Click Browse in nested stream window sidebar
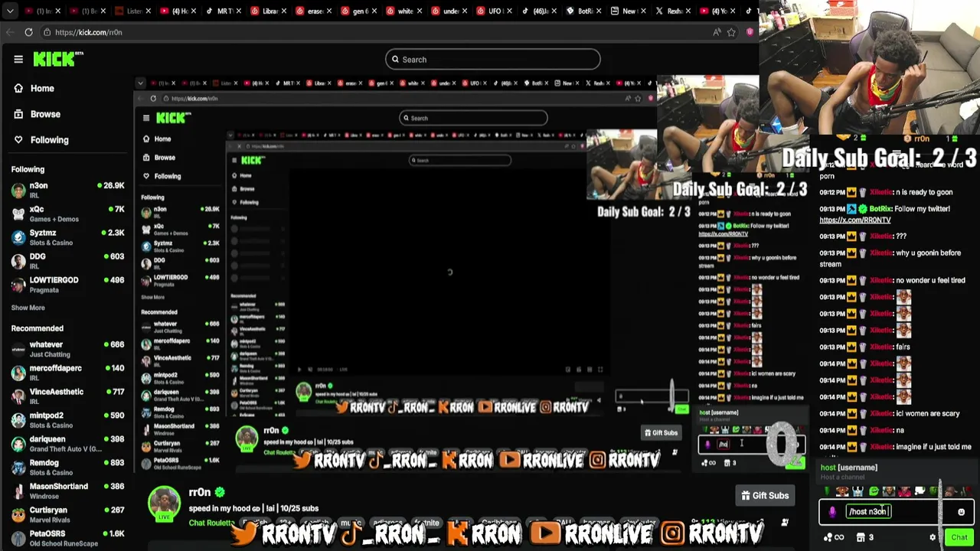Screen dimensions: 980x551 [x=158, y=157]
